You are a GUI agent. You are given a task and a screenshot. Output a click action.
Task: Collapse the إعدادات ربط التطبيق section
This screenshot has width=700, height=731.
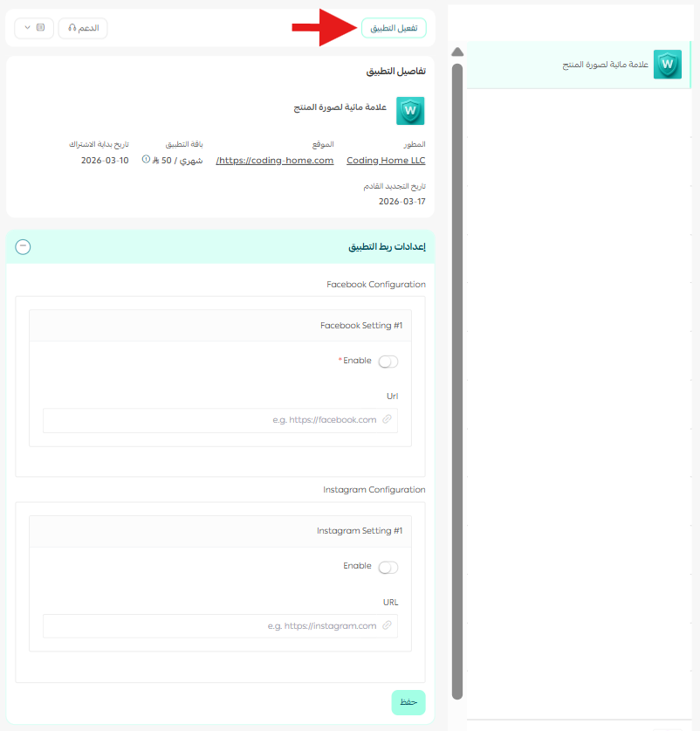point(24,246)
